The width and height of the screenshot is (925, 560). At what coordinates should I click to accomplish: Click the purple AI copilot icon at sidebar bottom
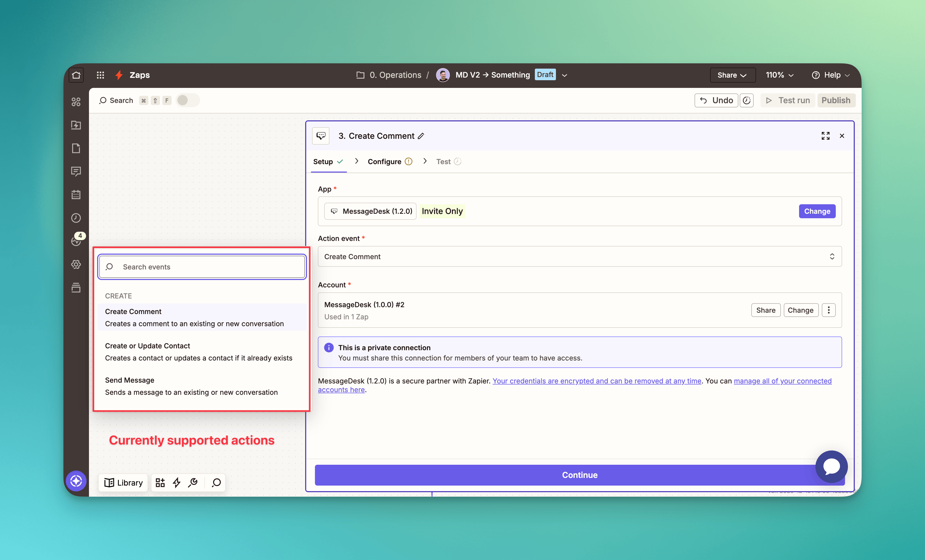(76, 481)
